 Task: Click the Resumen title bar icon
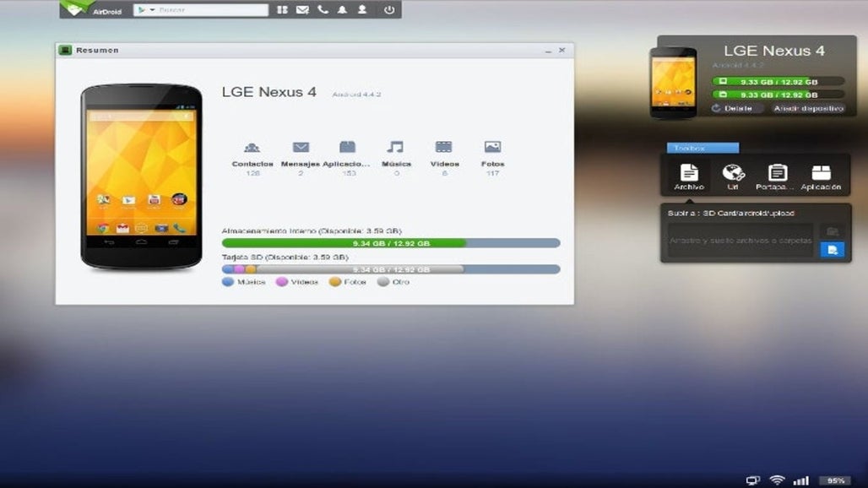(x=65, y=50)
